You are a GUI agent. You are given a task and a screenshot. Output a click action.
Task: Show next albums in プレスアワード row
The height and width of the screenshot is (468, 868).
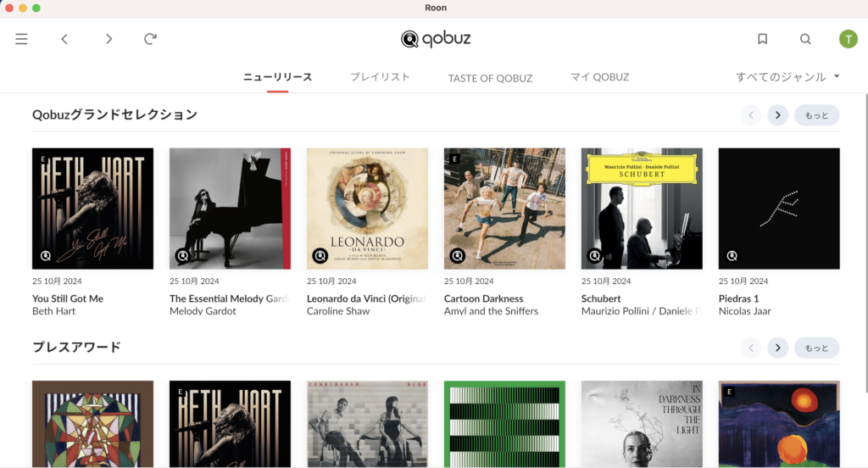tap(778, 348)
